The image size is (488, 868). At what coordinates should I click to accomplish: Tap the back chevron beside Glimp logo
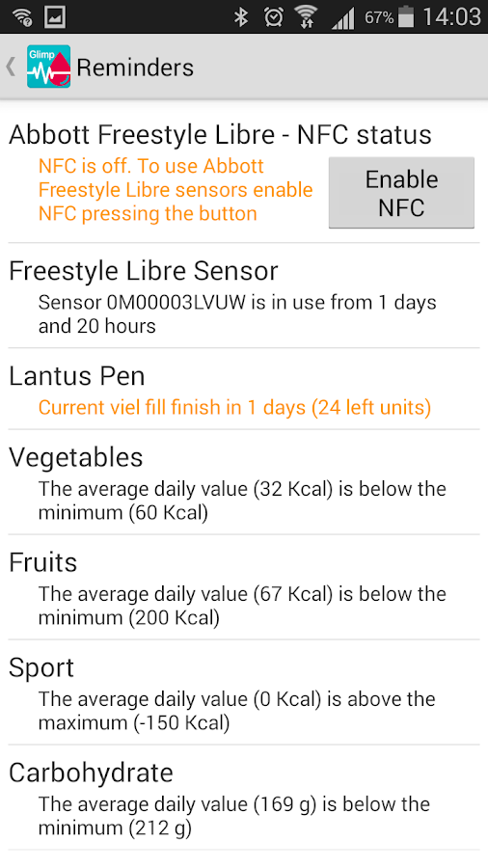(11, 67)
